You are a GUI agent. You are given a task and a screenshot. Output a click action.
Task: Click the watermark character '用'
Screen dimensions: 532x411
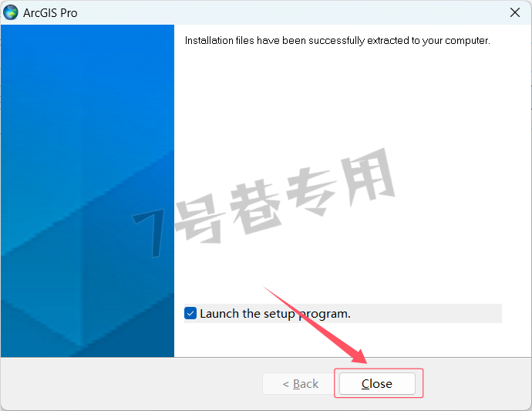point(368,177)
